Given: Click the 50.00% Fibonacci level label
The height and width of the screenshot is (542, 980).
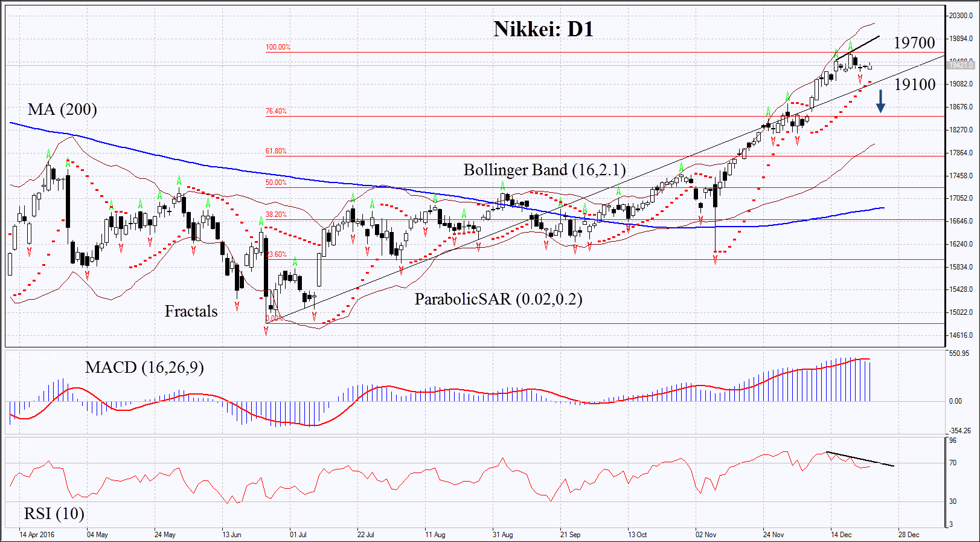Looking at the screenshot, I should [276, 182].
